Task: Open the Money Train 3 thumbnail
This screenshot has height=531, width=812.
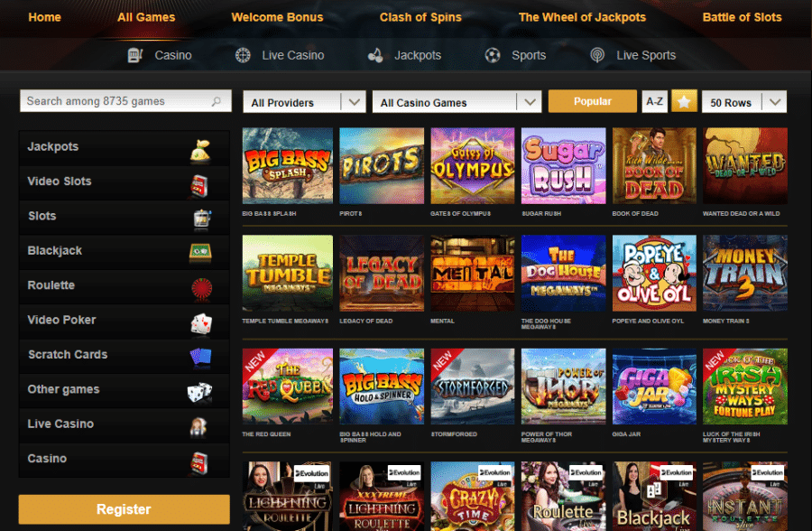Action: pyautogui.click(x=744, y=274)
